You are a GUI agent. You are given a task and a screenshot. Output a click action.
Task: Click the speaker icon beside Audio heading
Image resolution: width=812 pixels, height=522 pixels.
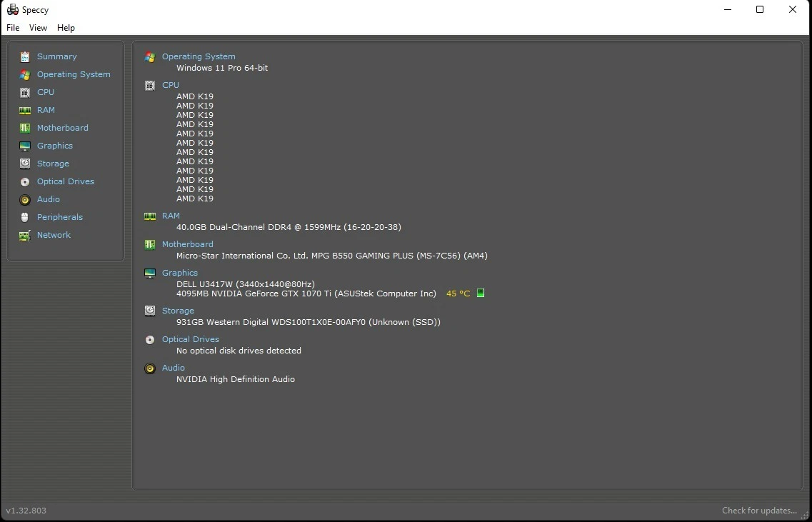point(150,368)
